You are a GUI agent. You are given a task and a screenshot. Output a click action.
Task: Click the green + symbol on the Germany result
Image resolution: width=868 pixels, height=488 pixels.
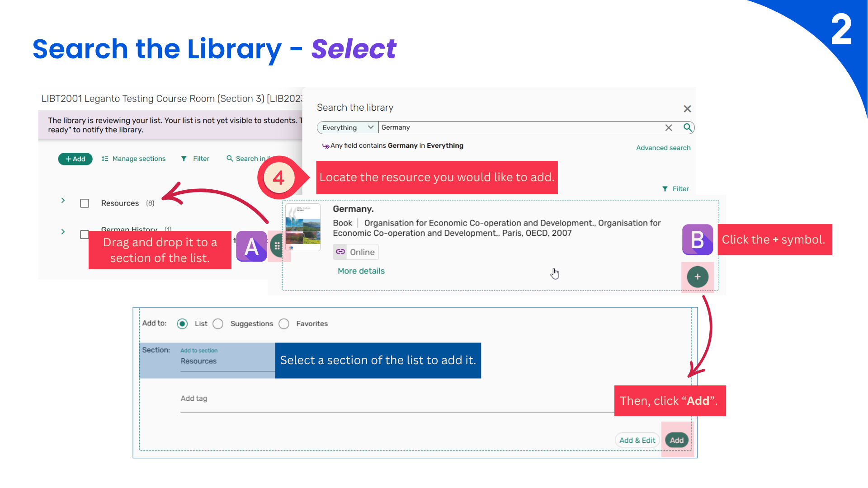(697, 277)
